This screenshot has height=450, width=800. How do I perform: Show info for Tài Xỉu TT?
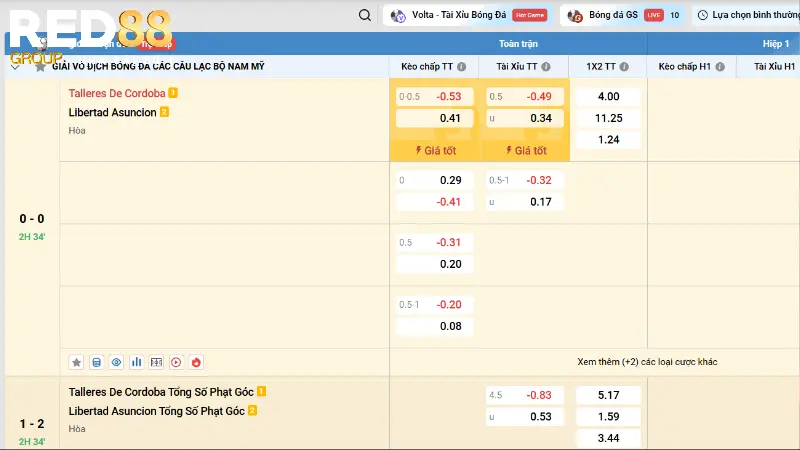tap(546, 67)
